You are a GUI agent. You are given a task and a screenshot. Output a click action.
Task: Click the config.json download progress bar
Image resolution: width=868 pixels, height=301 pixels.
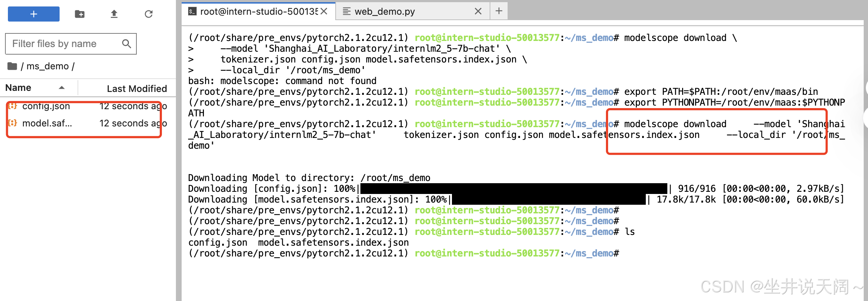click(x=514, y=189)
